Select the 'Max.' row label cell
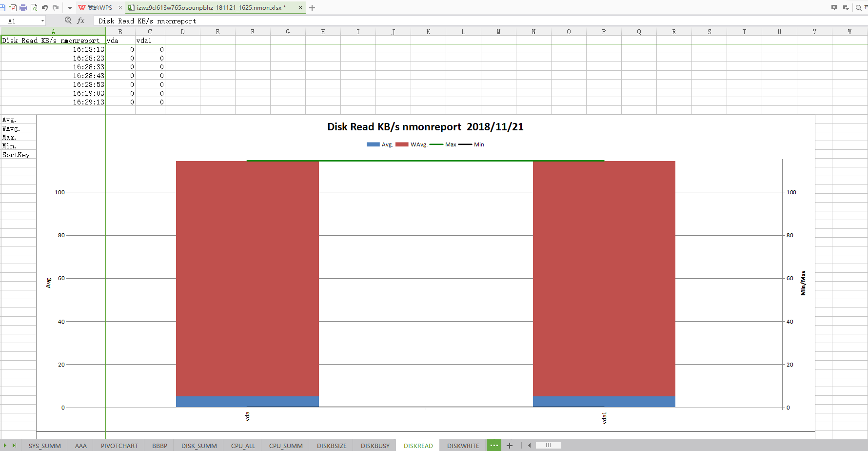868x451 pixels. (19, 137)
